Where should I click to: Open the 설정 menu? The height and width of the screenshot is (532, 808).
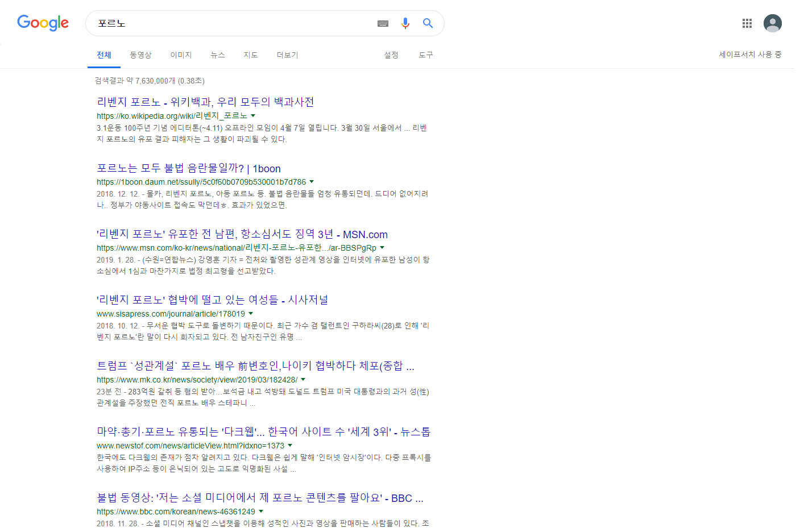click(391, 55)
